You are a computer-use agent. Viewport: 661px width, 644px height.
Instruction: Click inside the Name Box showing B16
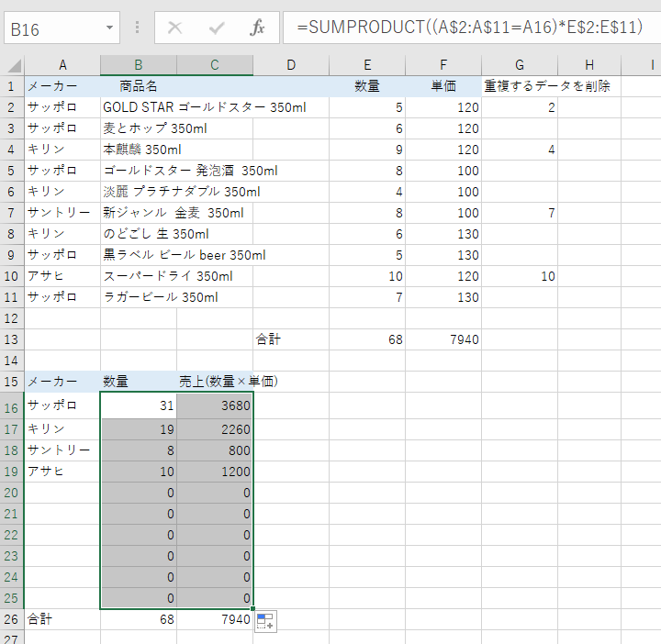[53, 28]
